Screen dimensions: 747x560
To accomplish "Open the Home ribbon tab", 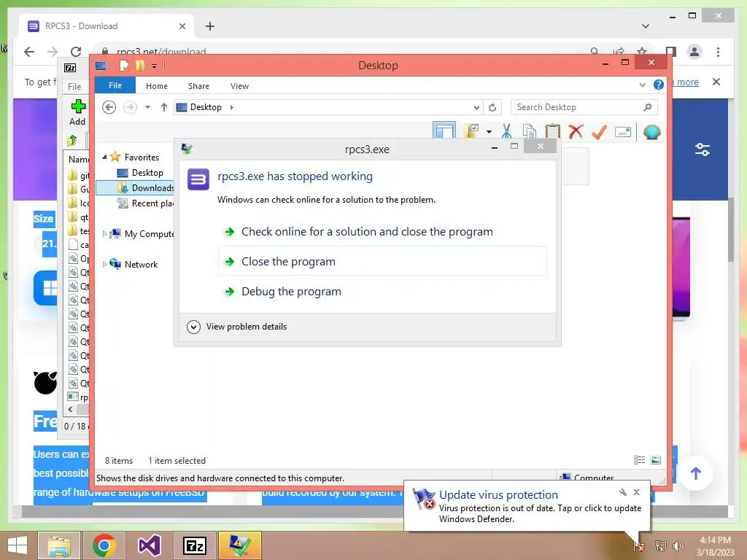I will coord(157,86).
